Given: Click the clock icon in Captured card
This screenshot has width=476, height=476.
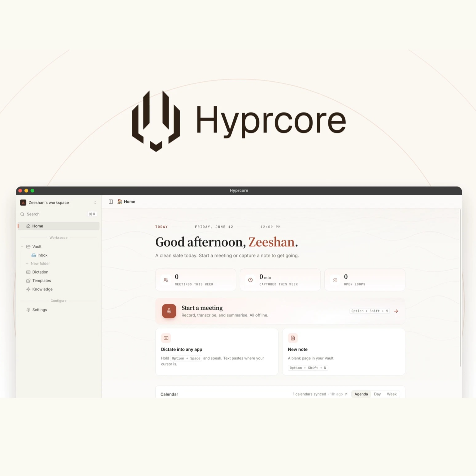Looking at the screenshot, I should click(x=250, y=280).
